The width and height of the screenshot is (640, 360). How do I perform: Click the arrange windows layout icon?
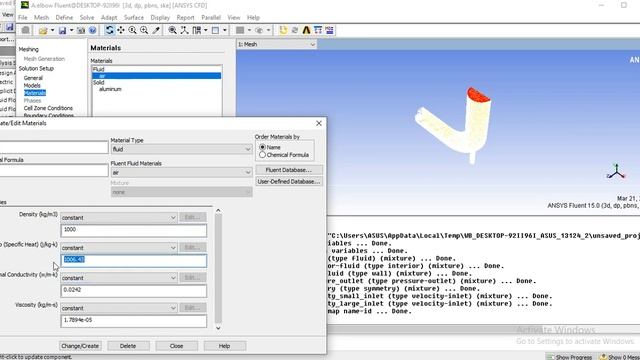click(x=197, y=30)
